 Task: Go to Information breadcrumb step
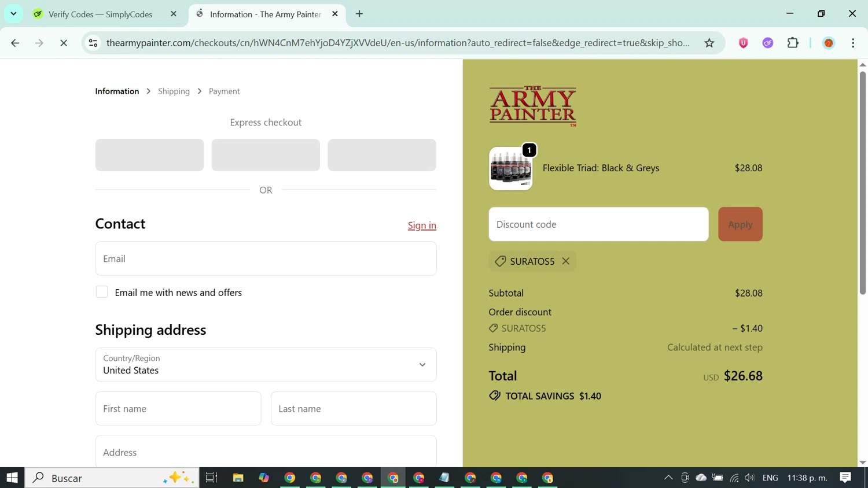point(117,91)
